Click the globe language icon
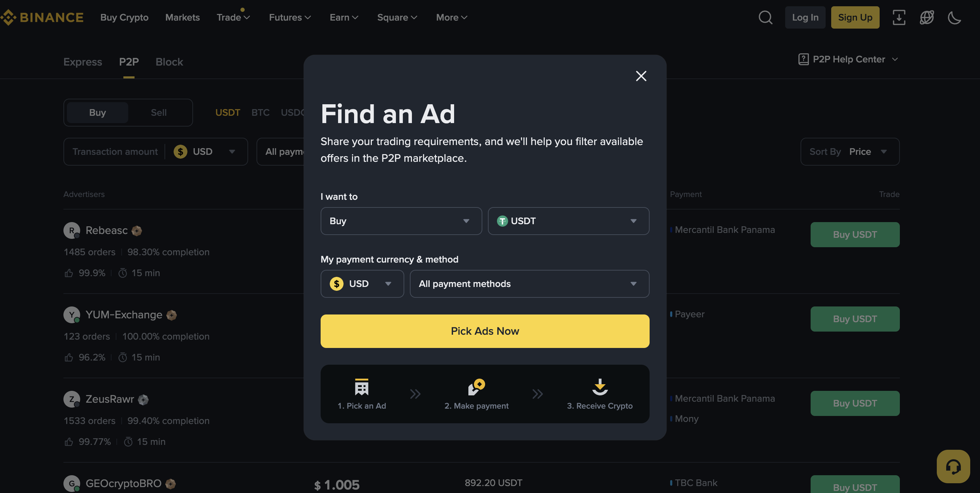Screen dimensions: 980x493 click(x=926, y=17)
